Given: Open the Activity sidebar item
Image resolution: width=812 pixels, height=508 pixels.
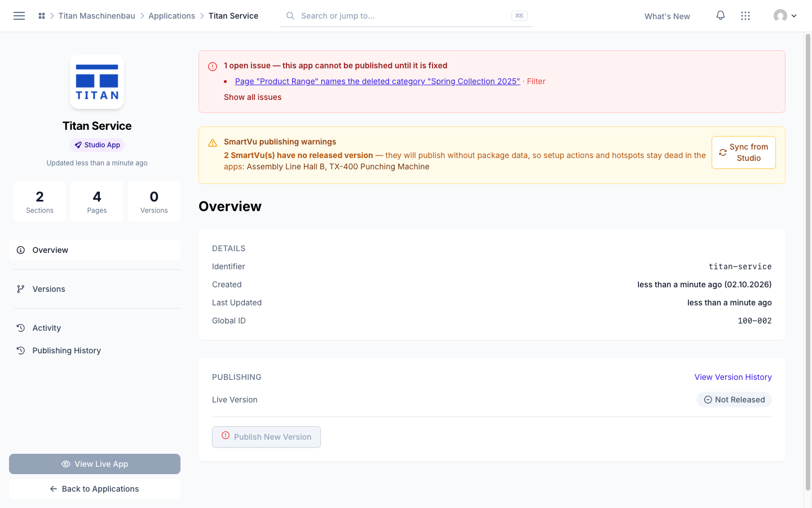Looking at the screenshot, I should (x=95, y=328).
